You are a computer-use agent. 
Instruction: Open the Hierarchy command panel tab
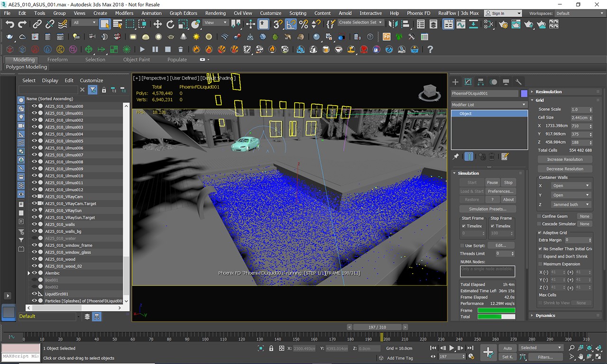click(x=481, y=82)
